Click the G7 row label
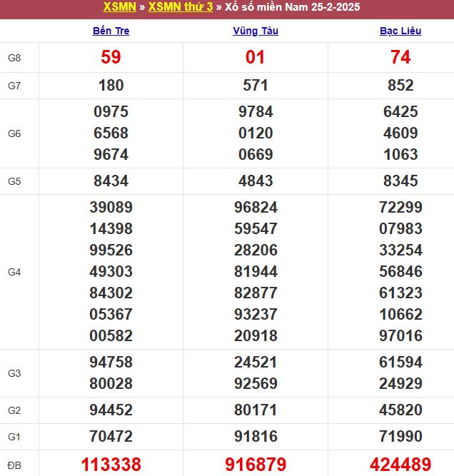This screenshot has width=454, height=476. 14,86
